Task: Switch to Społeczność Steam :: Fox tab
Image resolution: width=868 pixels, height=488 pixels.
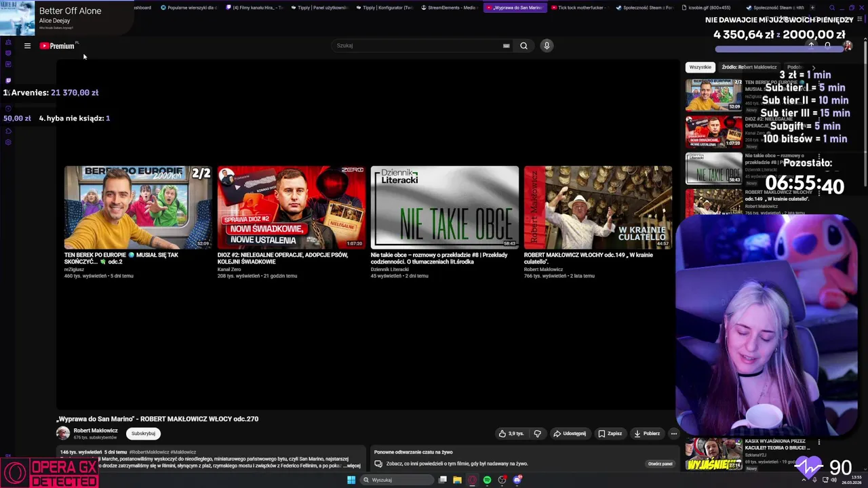Action: coord(644,7)
